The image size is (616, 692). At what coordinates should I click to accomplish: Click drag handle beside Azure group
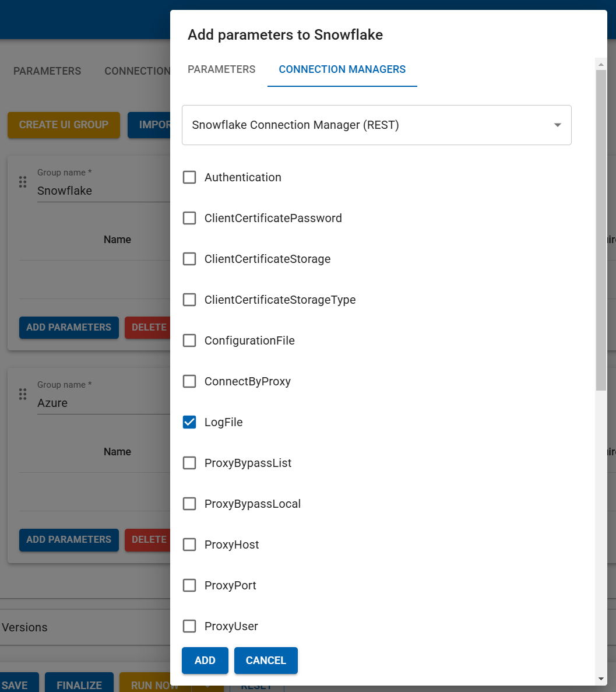click(x=23, y=394)
